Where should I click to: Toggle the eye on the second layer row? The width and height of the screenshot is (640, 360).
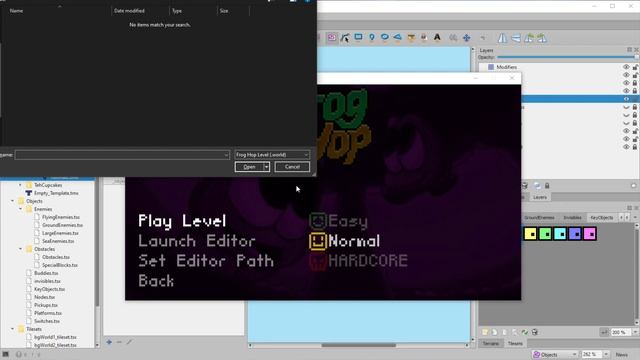pyautogui.click(x=626, y=75)
